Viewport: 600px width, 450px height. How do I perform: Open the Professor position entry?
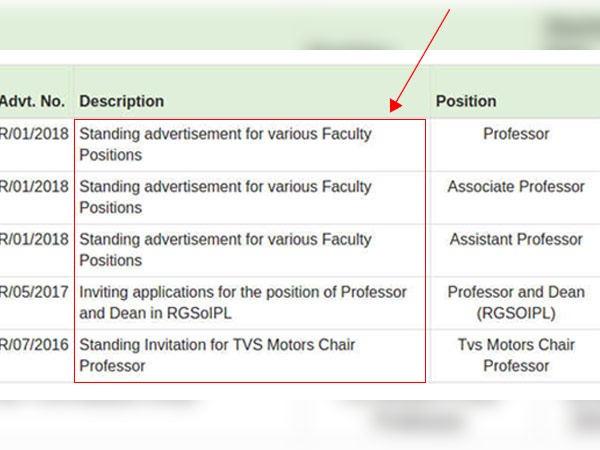pyautogui.click(x=515, y=134)
